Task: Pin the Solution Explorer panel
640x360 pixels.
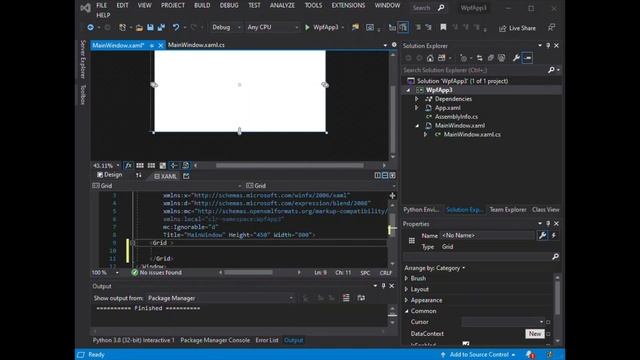Action: tap(548, 46)
